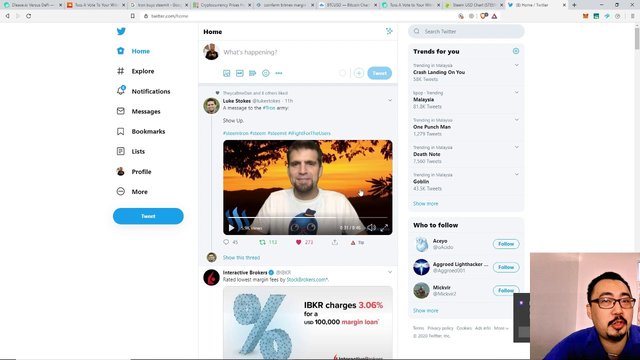The width and height of the screenshot is (640, 360).
Task: Seek in the video progress bar
Action: click(307, 218)
